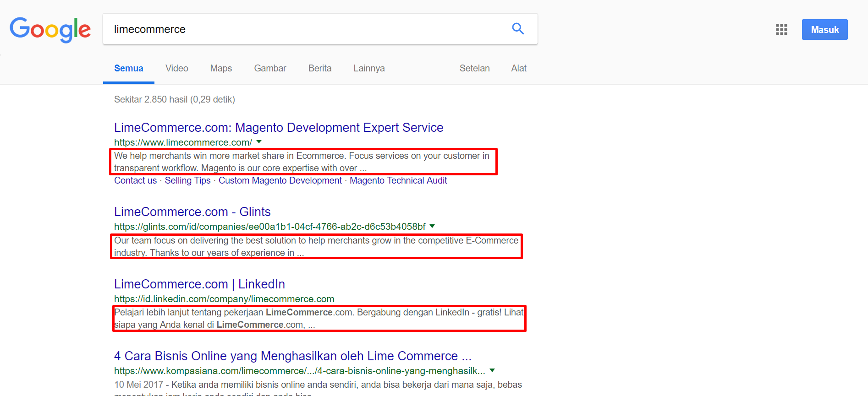Click the blue search magnifier icon
The width and height of the screenshot is (868, 396).
[x=518, y=29]
